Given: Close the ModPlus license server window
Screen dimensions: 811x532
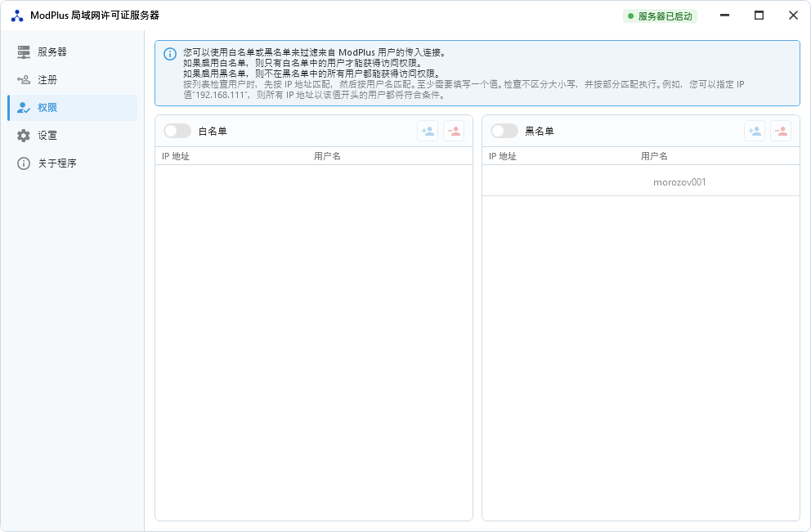Looking at the screenshot, I should 793,16.
